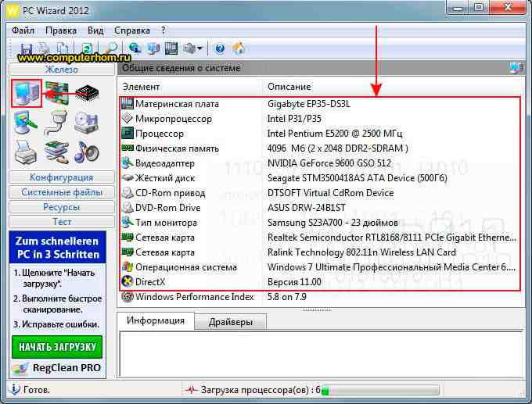Select the Микропроцессор row
Screen dimensions: 532x404
coord(320,119)
